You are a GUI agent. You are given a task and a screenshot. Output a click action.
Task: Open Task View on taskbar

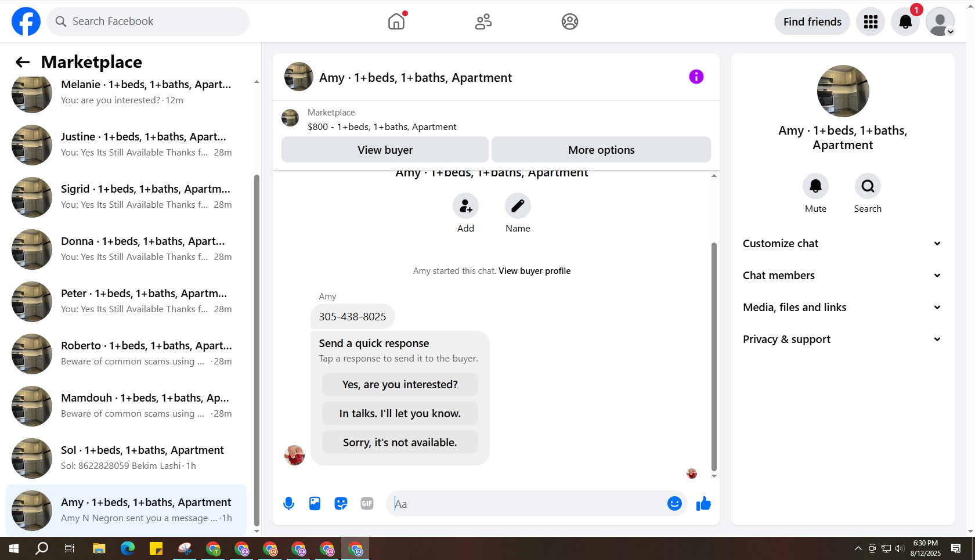(70, 548)
